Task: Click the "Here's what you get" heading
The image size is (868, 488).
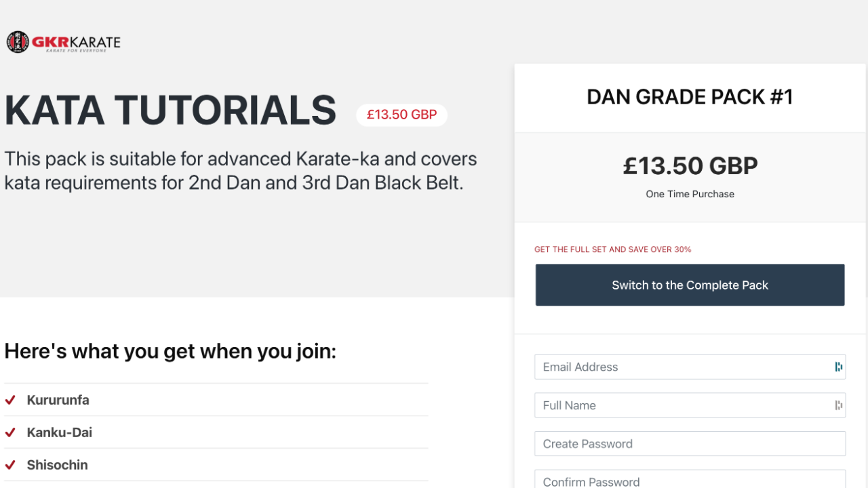Action: [x=170, y=351]
